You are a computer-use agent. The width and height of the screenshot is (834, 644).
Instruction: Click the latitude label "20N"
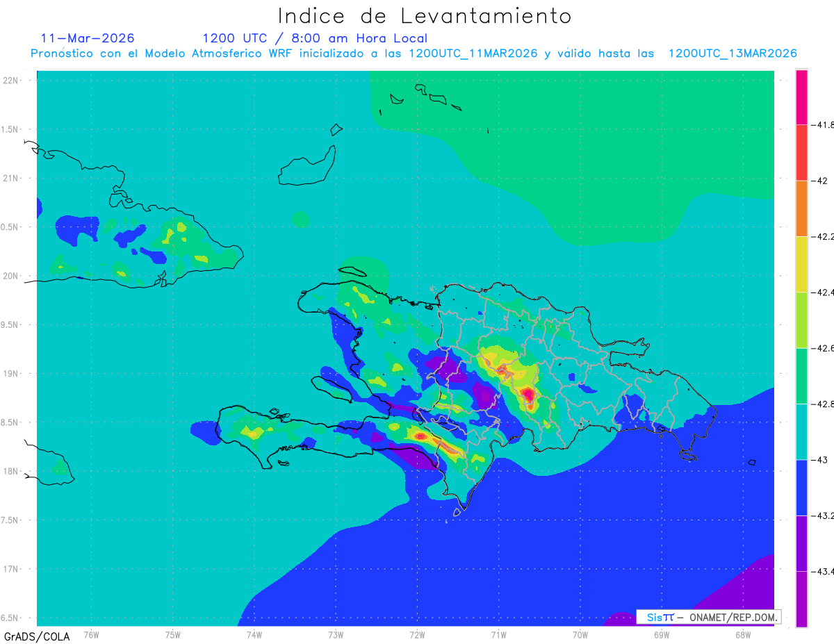[10, 276]
